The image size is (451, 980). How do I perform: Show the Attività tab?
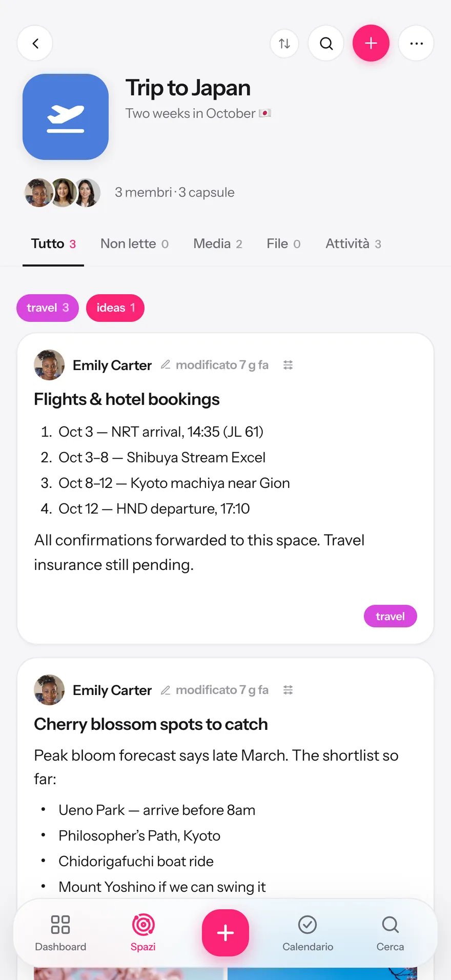coord(354,244)
